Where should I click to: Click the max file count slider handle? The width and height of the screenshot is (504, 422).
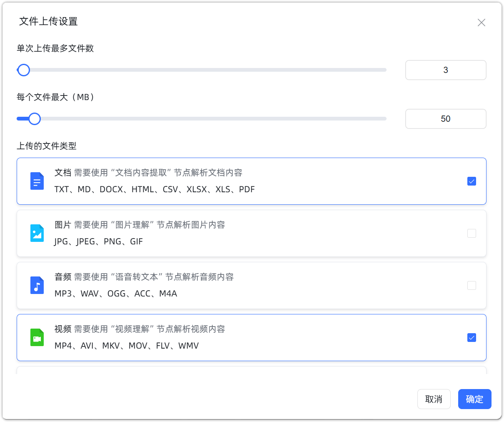[x=24, y=70]
